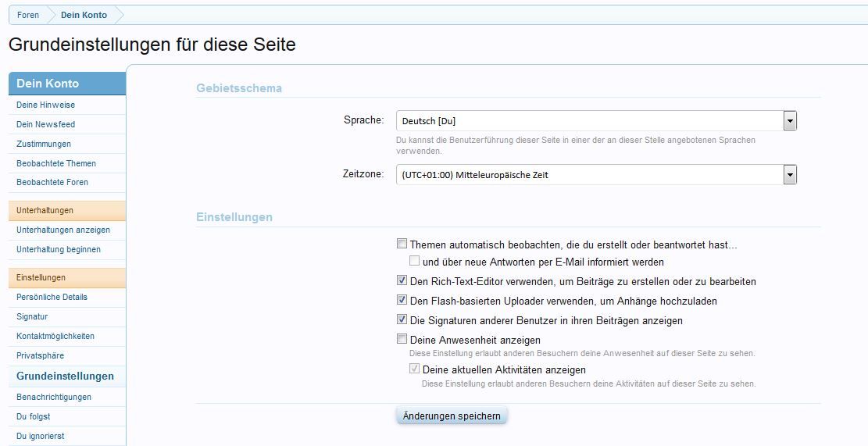
Task: Select the Dein Konto breadcrumb
Action: click(84, 15)
